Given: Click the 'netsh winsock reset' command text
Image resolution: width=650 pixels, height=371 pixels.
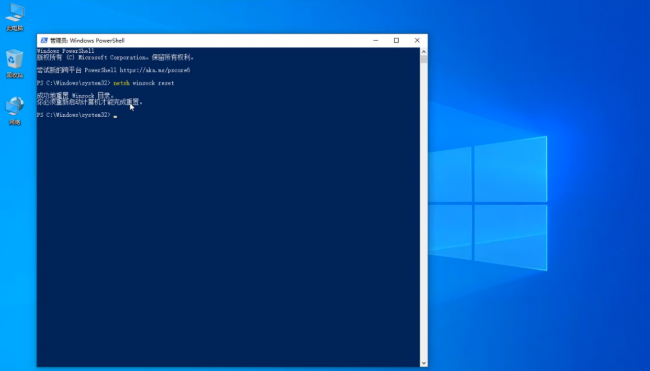Looking at the screenshot, I should click(x=143, y=83).
